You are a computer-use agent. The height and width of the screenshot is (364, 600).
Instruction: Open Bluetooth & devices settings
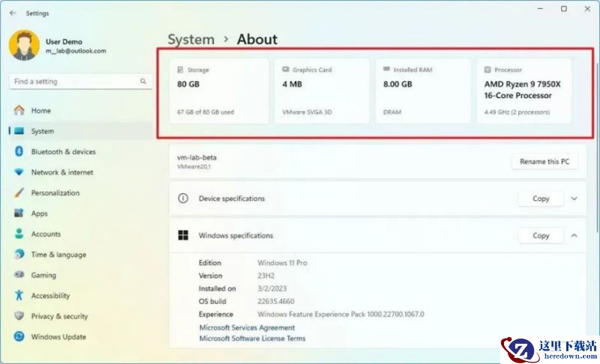[x=81, y=151]
